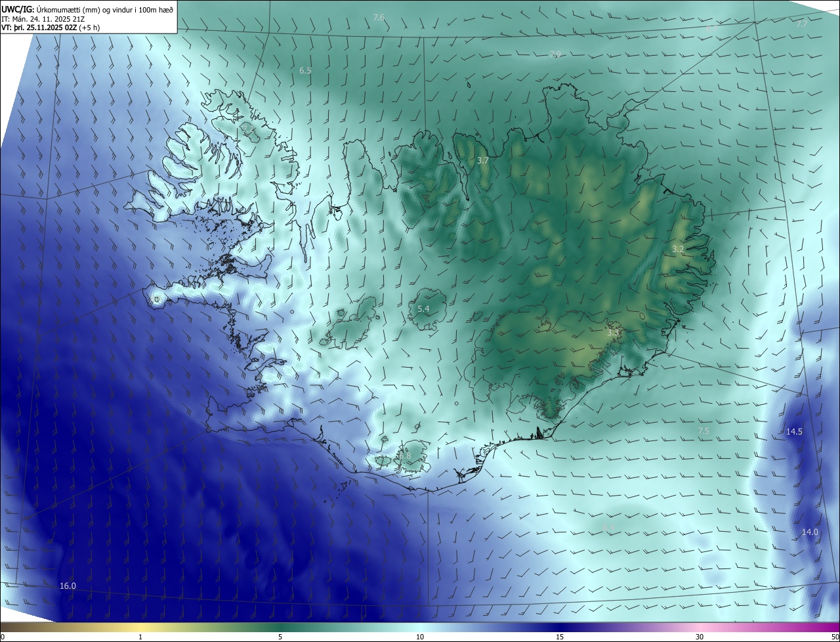Click the colorbar label 30
The height and width of the screenshot is (642, 840).
700,637
